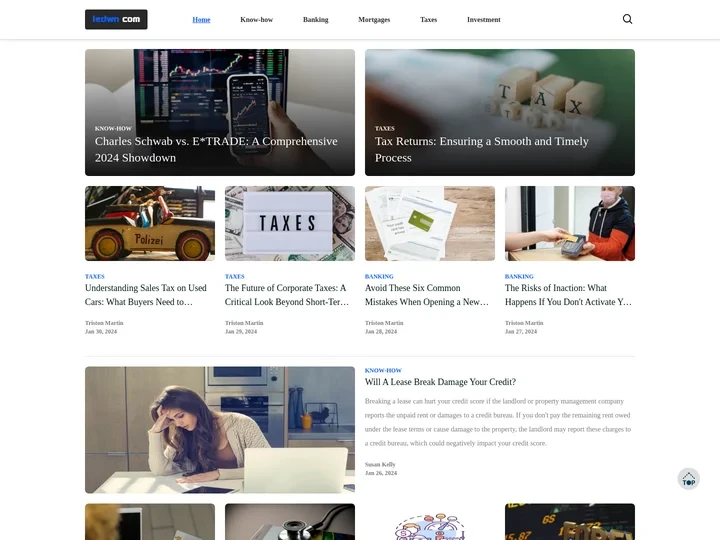Click the ledwn.com site logo

(116, 19)
